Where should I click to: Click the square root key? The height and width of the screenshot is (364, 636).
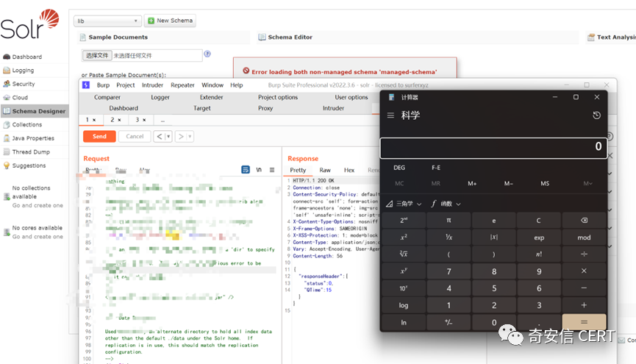click(404, 254)
